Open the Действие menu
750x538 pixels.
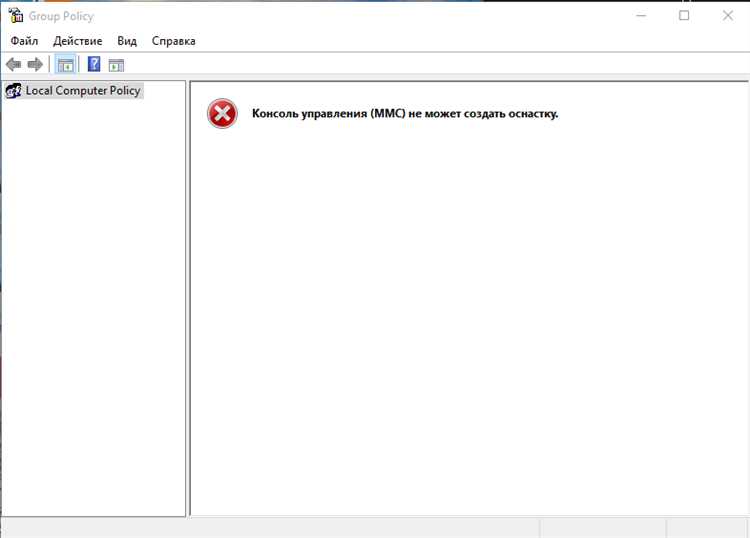click(x=77, y=41)
